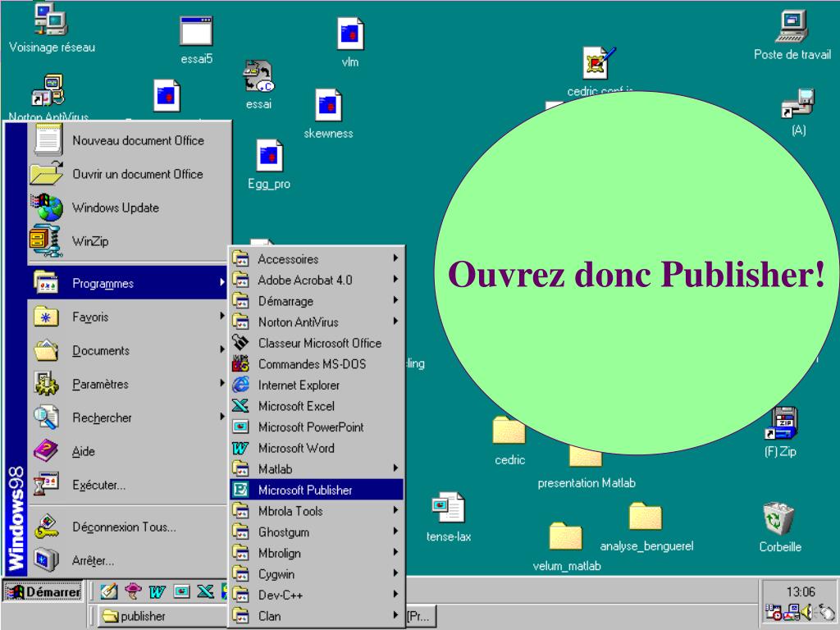Choose Microsoft PowerPoint in Programmes menu
Viewport: 840px width, 630px height.
pyautogui.click(x=317, y=427)
